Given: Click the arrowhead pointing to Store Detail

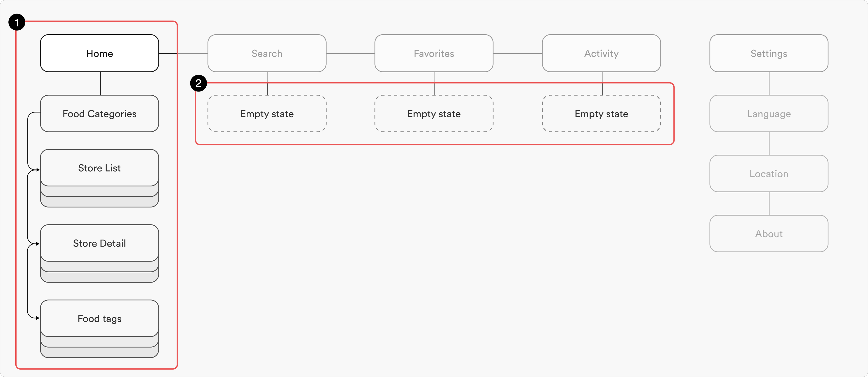Looking at the screenshot, I should [x=38, y=244].
